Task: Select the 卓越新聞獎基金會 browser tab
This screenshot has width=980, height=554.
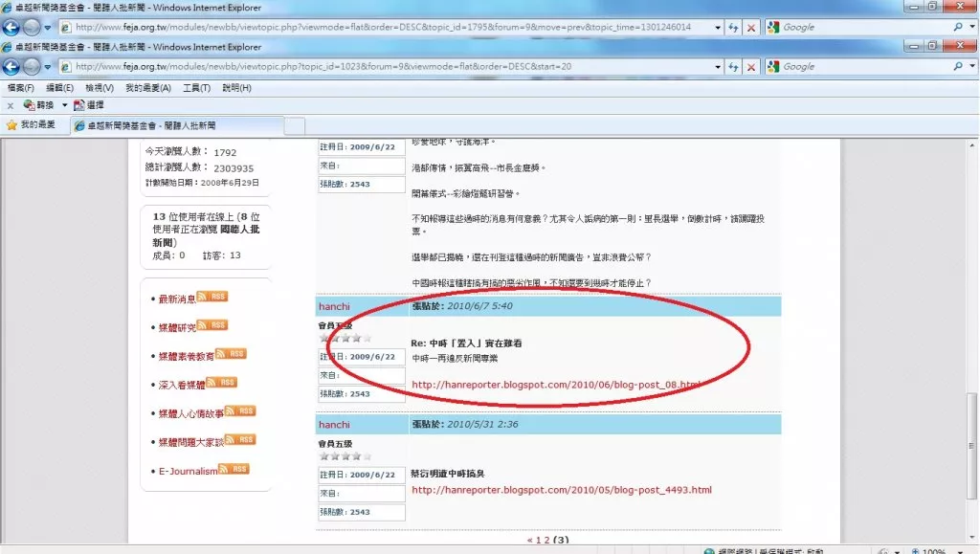Action: (177, 125)
